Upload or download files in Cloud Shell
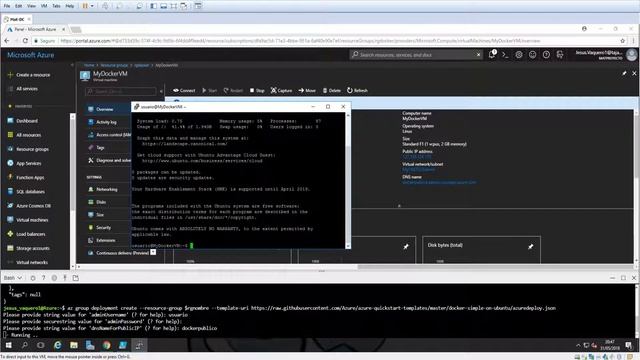 point(65,278)
